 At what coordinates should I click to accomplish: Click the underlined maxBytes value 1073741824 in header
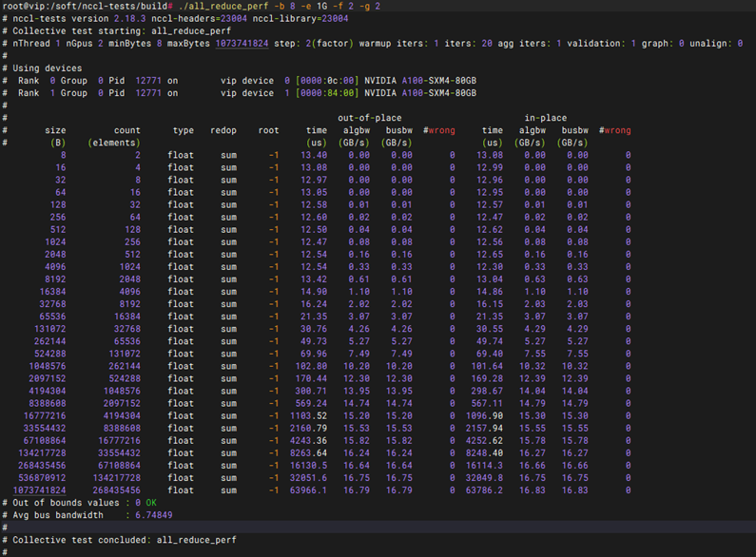pos(242,44)
